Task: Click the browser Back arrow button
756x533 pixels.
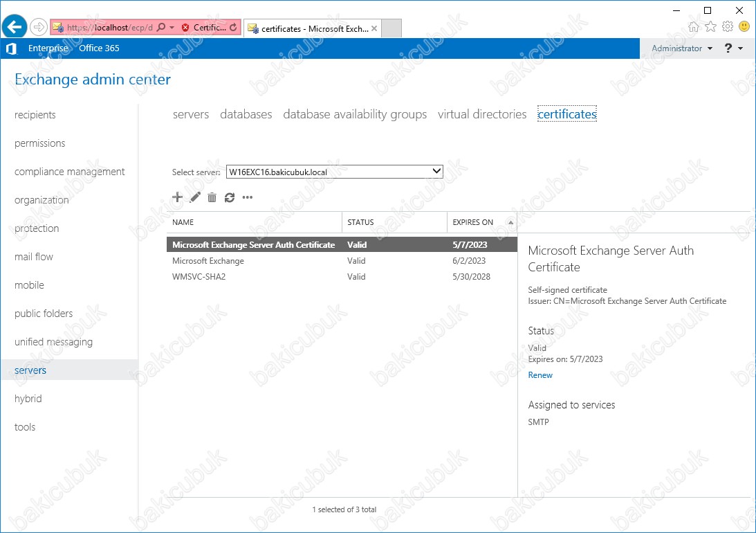Action: click(15, 27)
